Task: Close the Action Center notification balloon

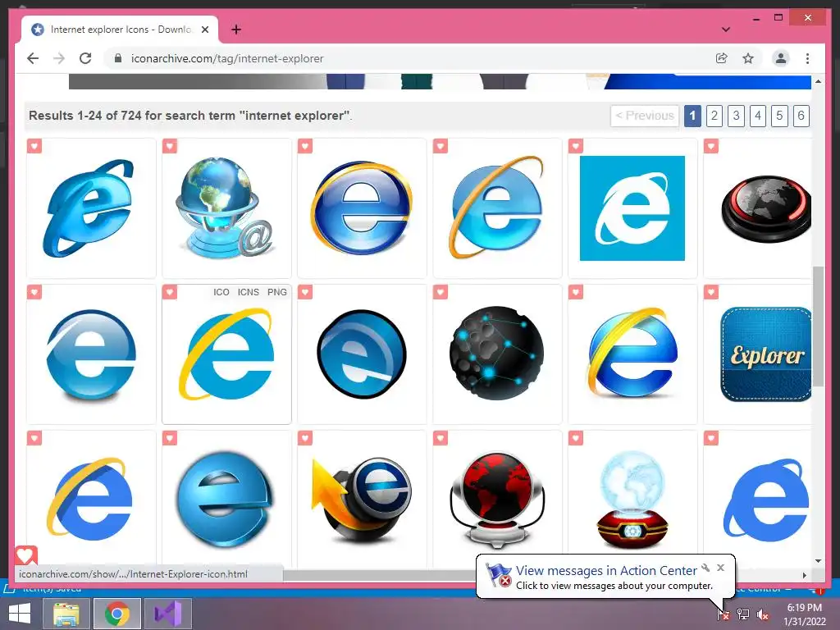Action: (x=720, y=568)
